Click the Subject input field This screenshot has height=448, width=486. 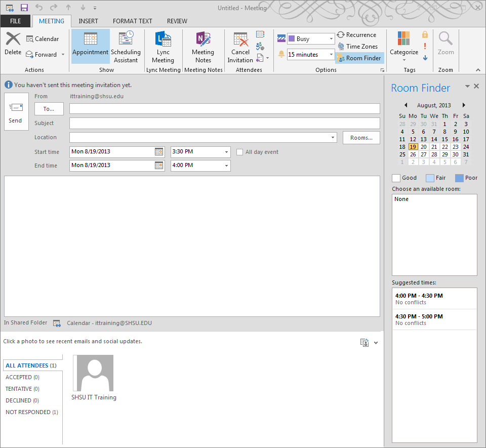(225, 124)
